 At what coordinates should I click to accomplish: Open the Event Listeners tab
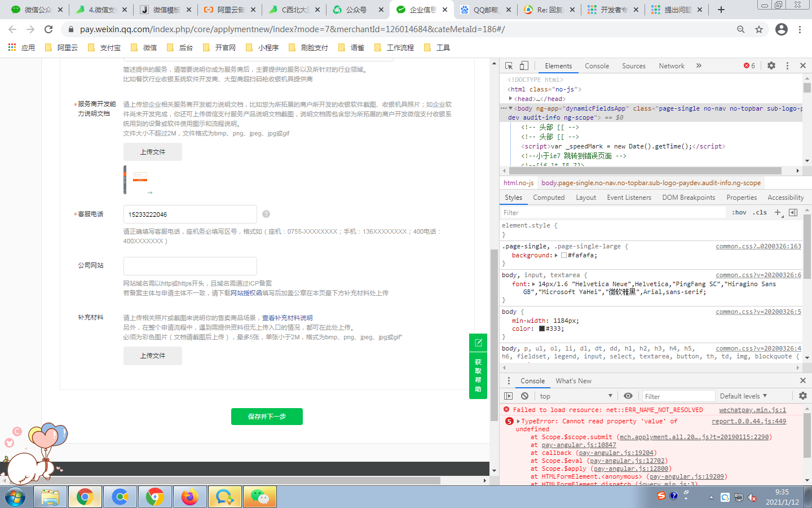[x=629, y=198]
